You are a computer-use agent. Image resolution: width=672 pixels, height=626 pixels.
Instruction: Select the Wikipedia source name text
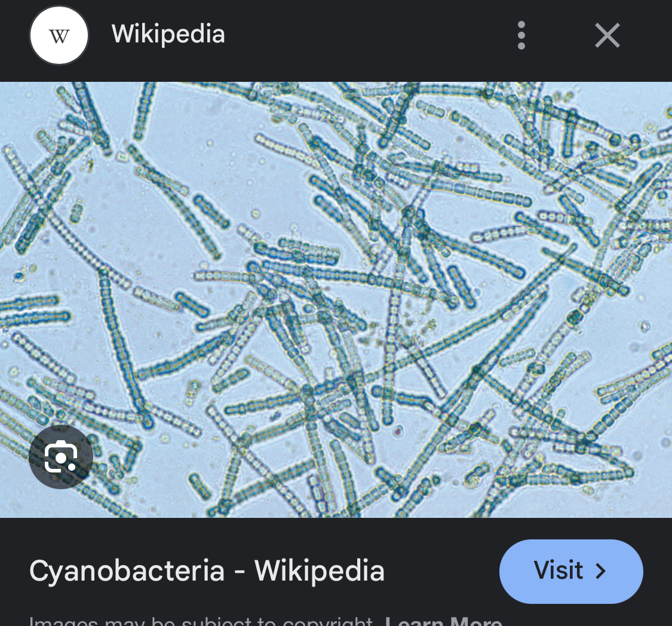[168, 34]
